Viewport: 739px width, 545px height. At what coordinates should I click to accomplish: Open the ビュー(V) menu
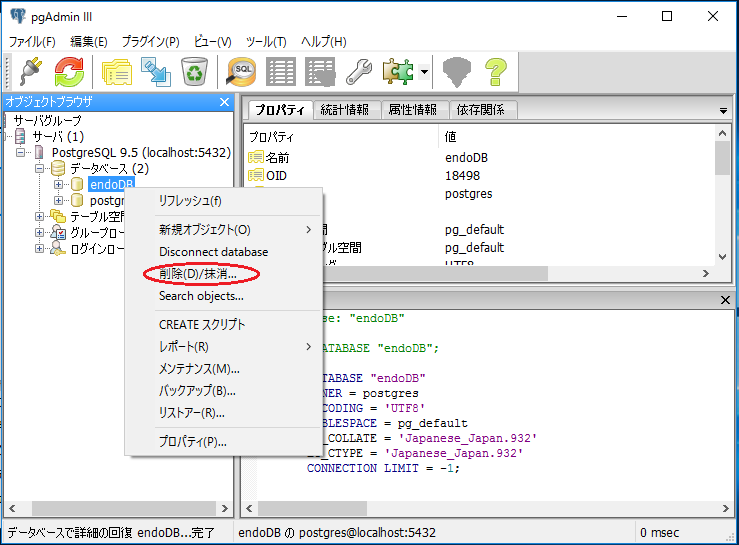[x=213, y=42]
